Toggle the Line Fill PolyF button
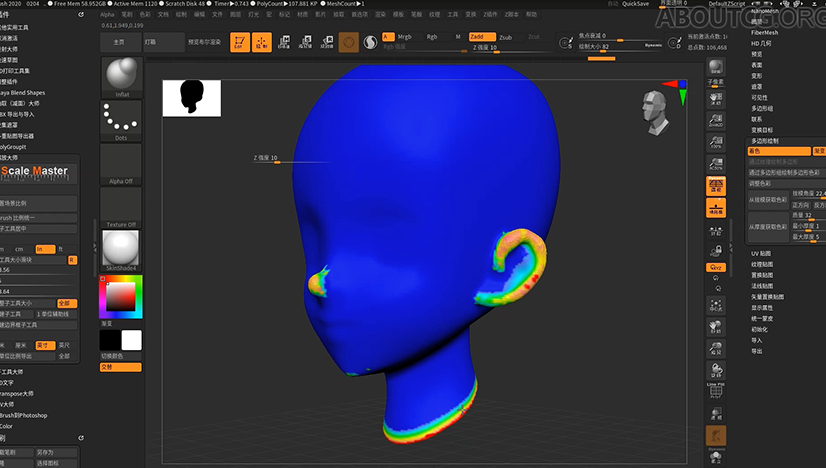Image resolution: width=826 pixels, height=468 pixels. click(x=716, y=391)
